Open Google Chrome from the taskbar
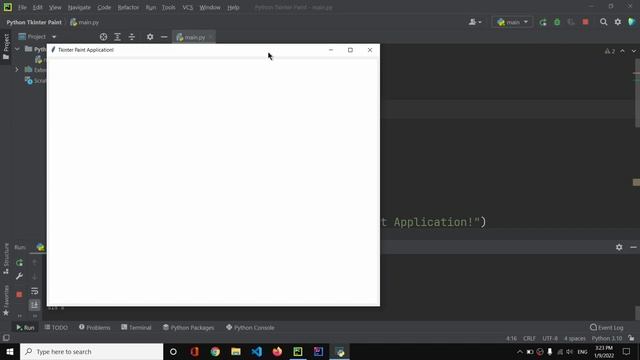This screenshot has height=360, width=640. click(215, 351)
